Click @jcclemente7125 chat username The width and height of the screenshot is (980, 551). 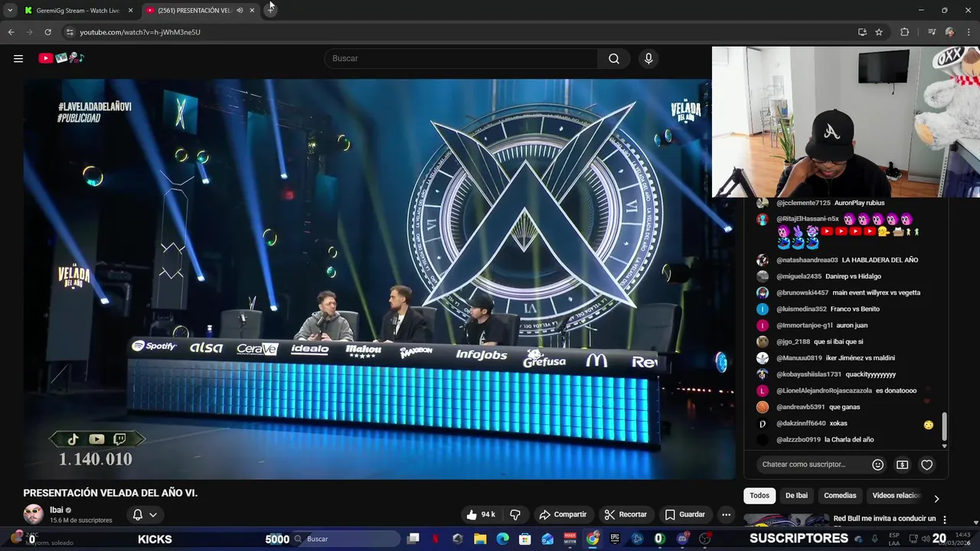803,203
